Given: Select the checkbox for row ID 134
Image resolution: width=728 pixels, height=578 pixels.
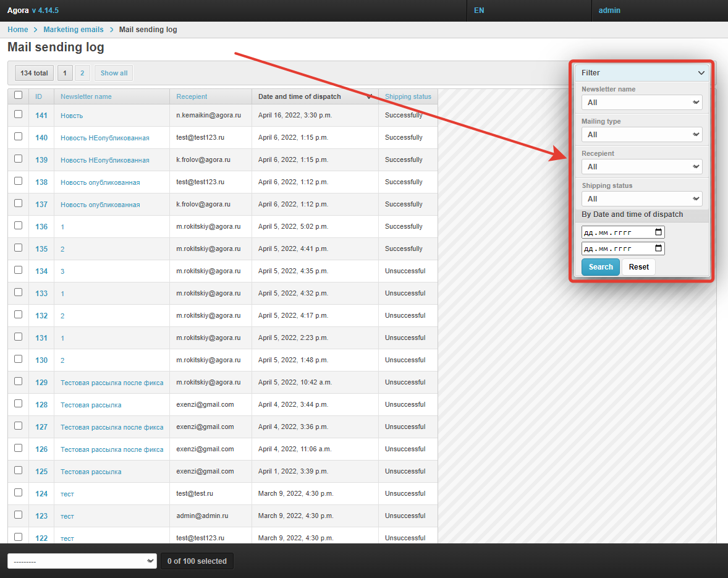Looking at the screenshot, I should [18, 270].
